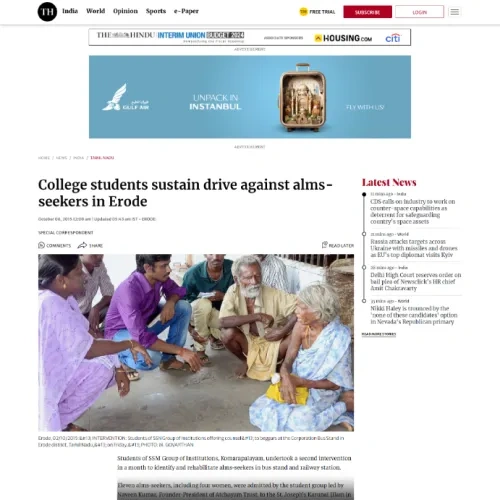The height and width of the screenshot is (500, 500).
Task: Open the Nikki Haley Nevada primary story
Action: 414,315
